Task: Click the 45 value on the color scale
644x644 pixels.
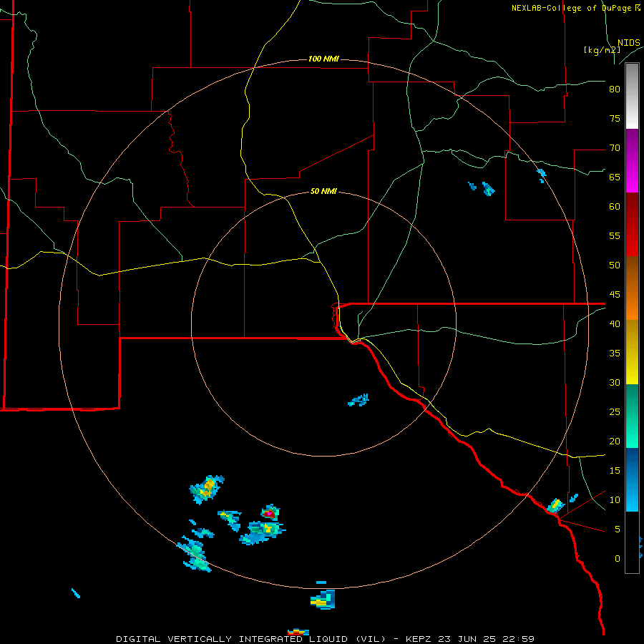Action: 615,295
